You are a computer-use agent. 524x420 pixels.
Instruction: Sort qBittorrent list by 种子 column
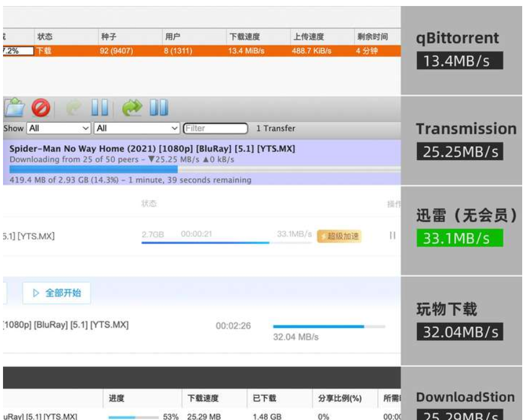coord(130,37)
